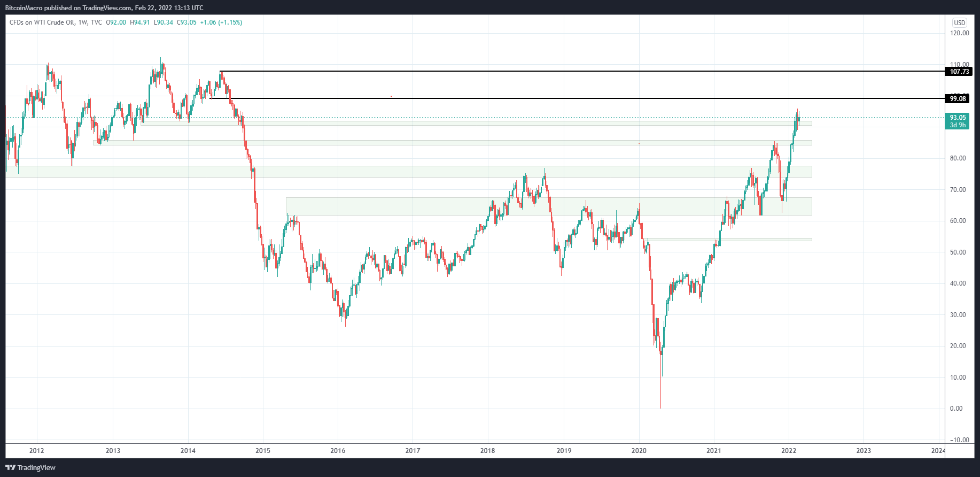980x477 pixels.
Task: Click the 60.00 price axis label
Action: coord(958,221)
